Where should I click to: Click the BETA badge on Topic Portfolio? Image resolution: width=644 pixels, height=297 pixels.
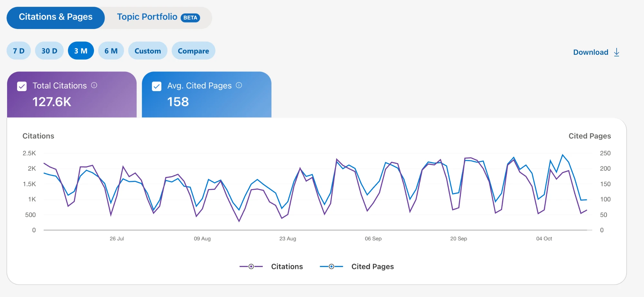[190, 18]
